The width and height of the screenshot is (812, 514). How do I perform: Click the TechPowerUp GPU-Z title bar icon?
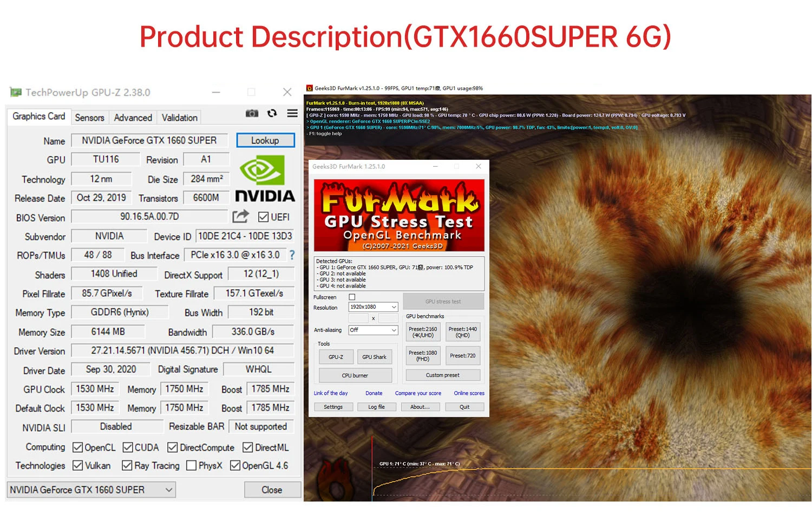point(16,93)
